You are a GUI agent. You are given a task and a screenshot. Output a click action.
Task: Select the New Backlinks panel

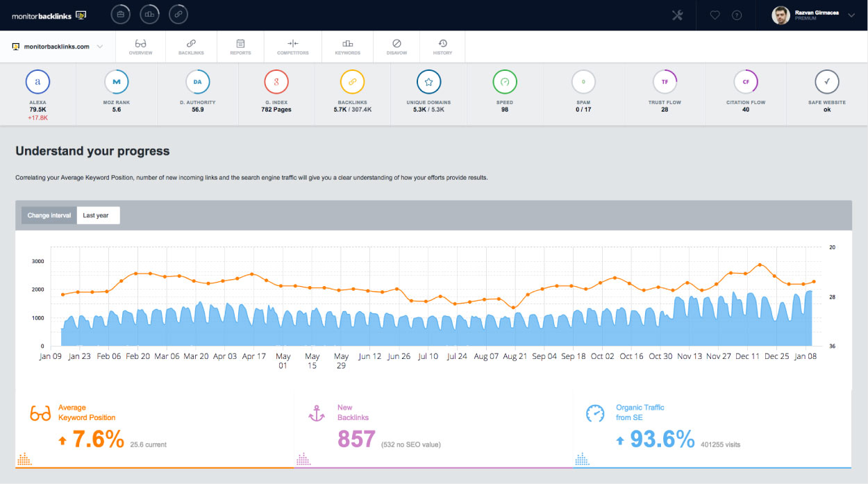click(x=433, y=428)
